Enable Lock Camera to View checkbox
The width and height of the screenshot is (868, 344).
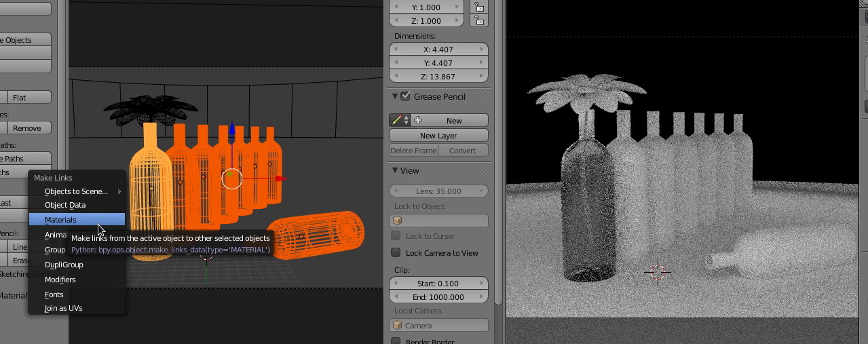pyautogui.click(x=396, y=253)
